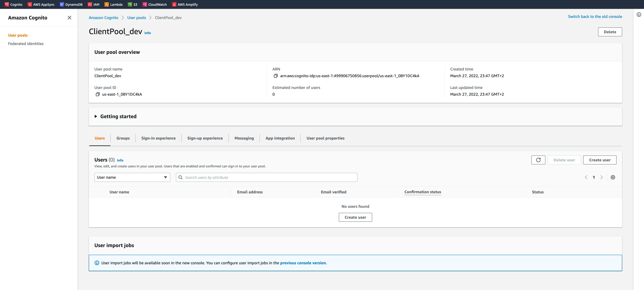Open the DynamoDB shortcut icon
644x290 pixels.
click(62, 5)
